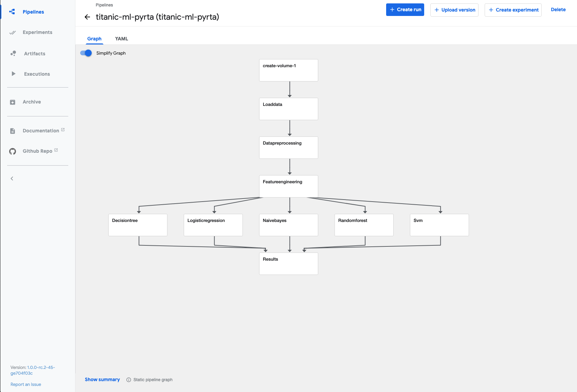577x392 pixels.
Task: Toggle Simplify Graph off and inspect full graph
Action: [87, 53]
